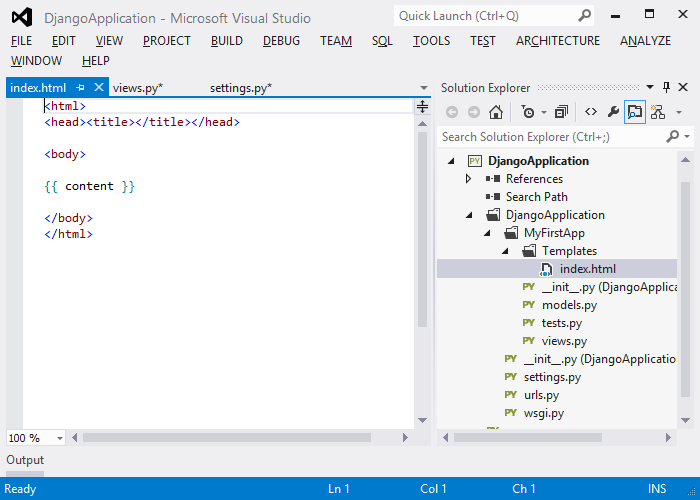Click the DjangoApplication project PY icon
This screenshot has width=700, height=500.
click(475, 161)
